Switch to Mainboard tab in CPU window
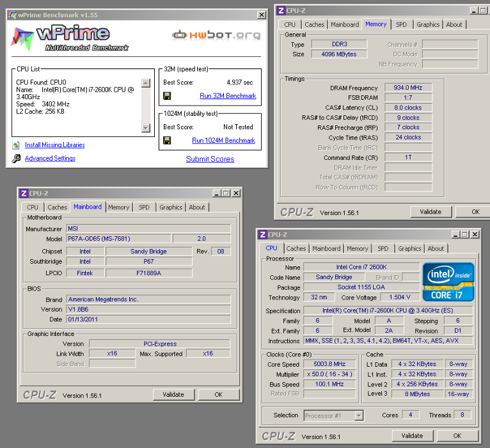Viewport: 490px width, 448px height. click(326, 248)
